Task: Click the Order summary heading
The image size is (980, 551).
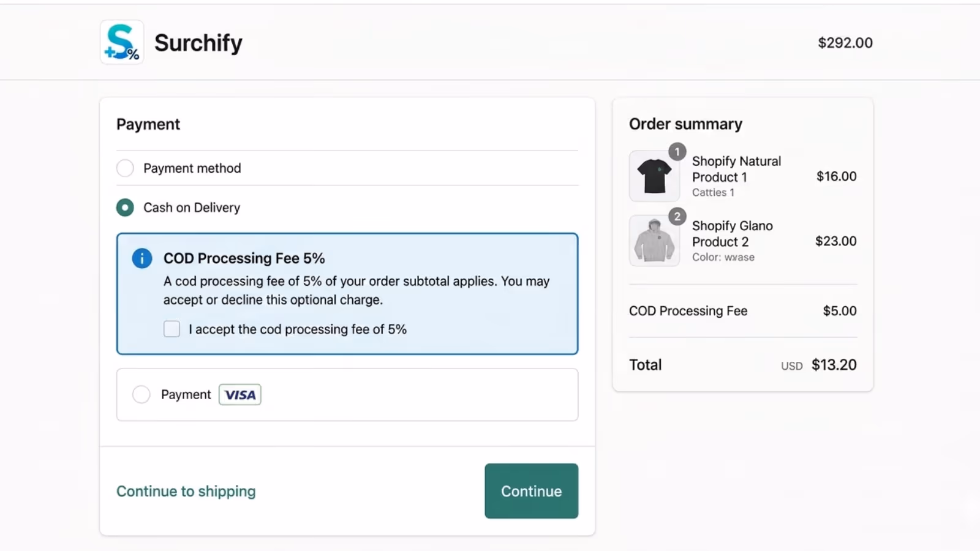Action: [686, 124]
